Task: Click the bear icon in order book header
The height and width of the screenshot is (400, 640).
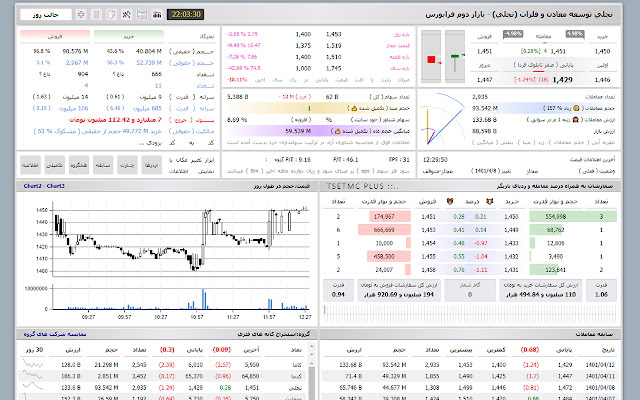Action: click(x=450, y=201)
